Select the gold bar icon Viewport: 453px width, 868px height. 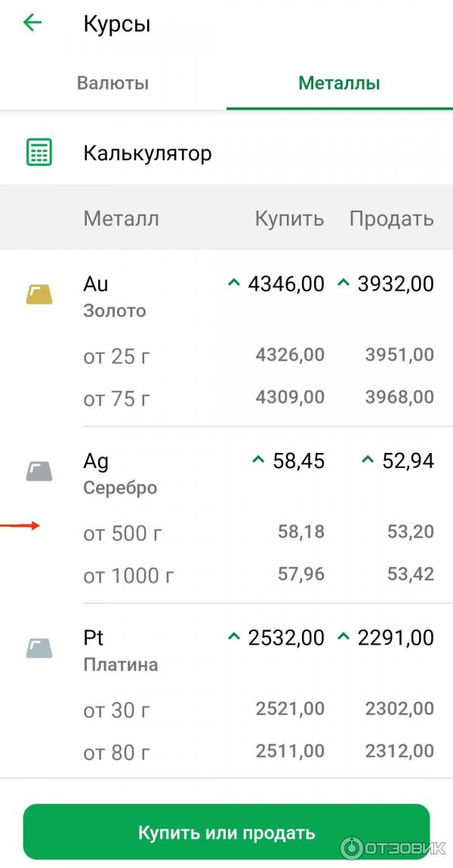click(39, 294)
